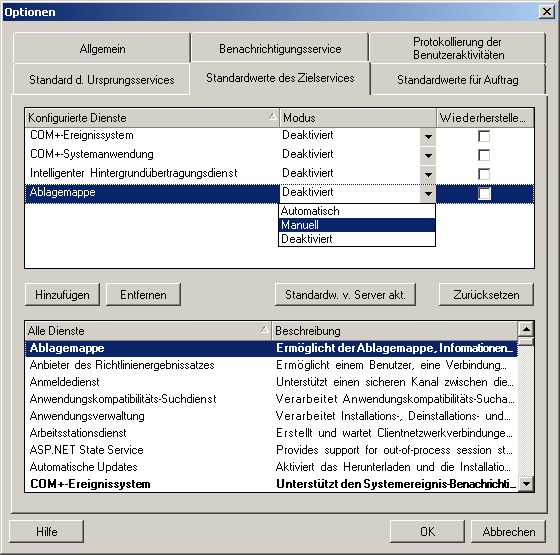Open the Benachrichtigungsservice tab
The image size is (560, 555).
280,49
